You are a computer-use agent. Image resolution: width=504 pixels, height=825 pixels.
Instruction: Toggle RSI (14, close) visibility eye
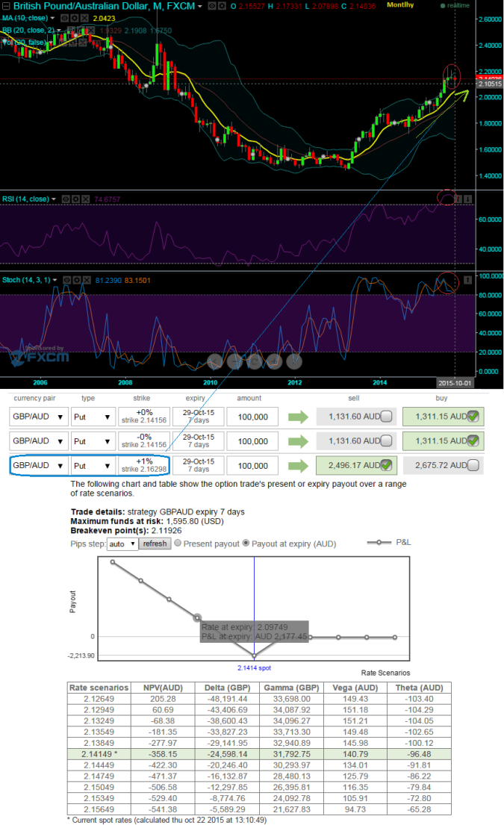66,199
